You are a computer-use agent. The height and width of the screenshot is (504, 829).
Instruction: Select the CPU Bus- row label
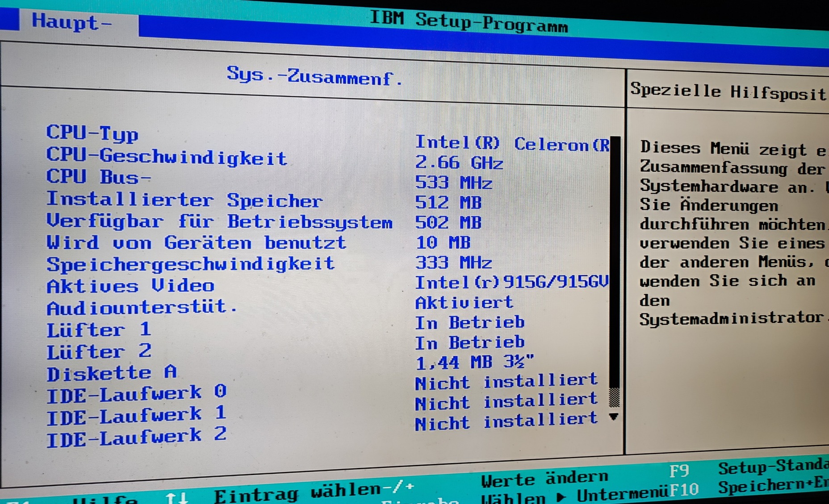pos(99,177)
